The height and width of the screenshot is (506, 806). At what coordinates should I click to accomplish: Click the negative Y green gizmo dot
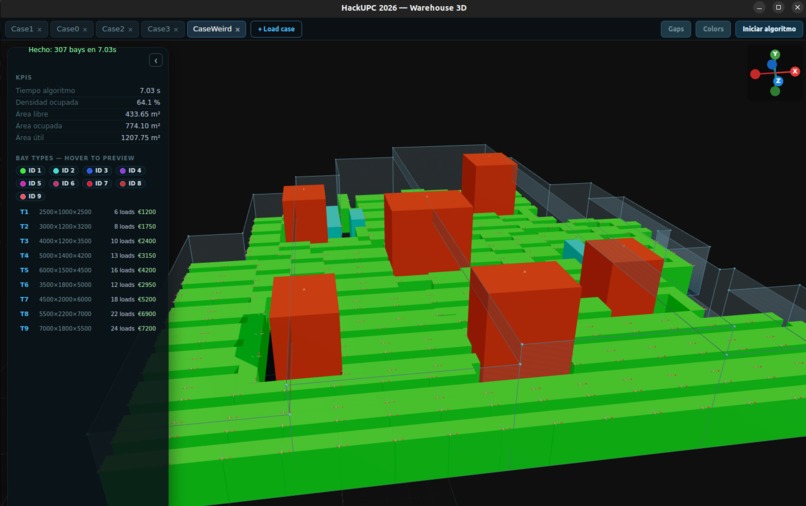(x=775, y=92)
